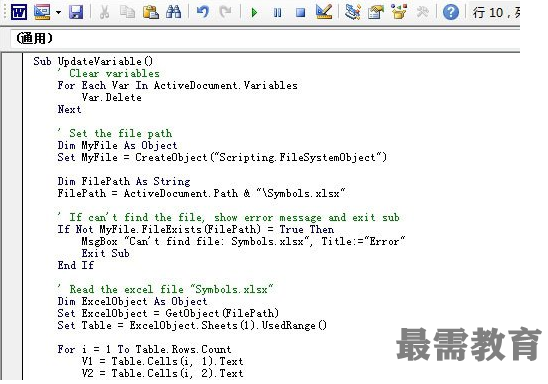Screen dimensions: 548x384
Task: Switch to Microsoft Word view icon
Action: pos(19,12)
